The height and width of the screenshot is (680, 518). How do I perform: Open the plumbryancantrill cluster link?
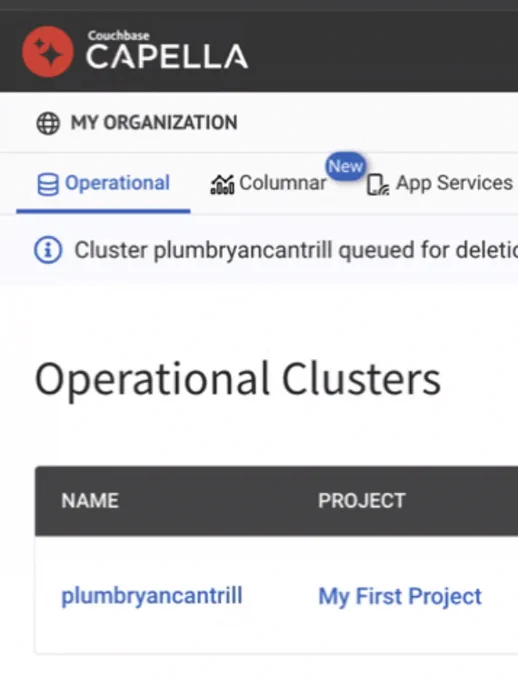click(x=152, y=596)
